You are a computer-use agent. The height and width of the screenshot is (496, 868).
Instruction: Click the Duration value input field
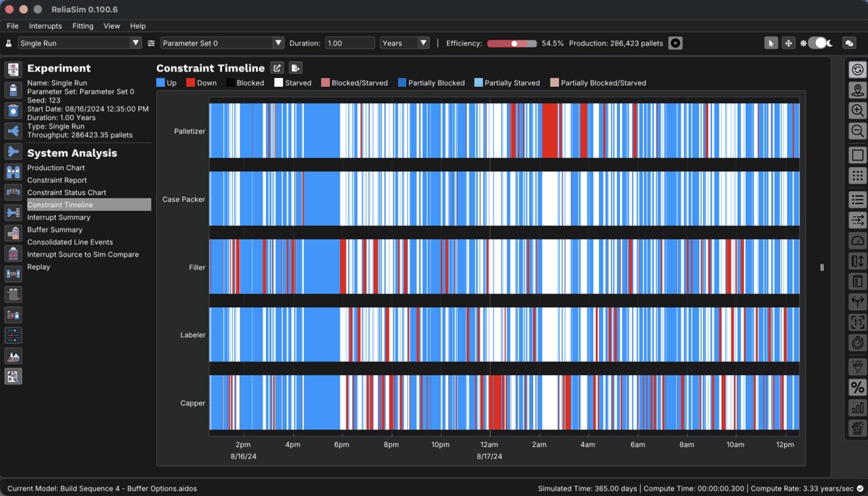[x=350, y=43]
